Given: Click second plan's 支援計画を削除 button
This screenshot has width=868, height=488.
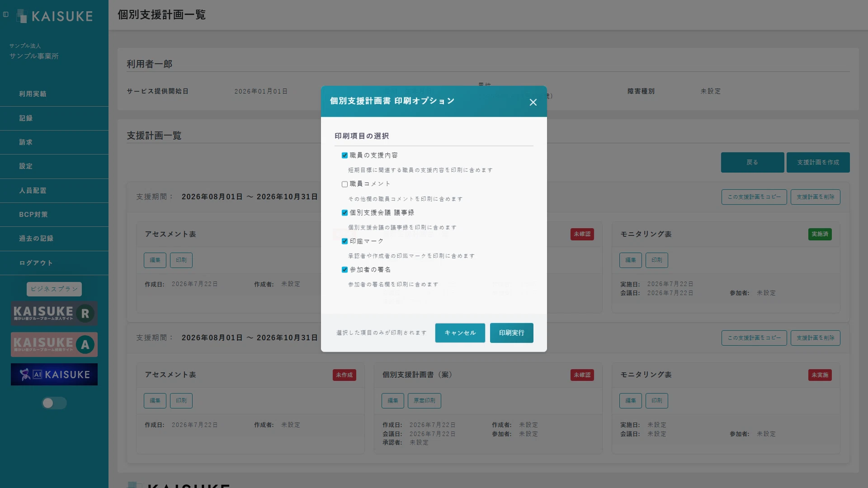Looking at the screenshot, I should [x=815, y=338].
